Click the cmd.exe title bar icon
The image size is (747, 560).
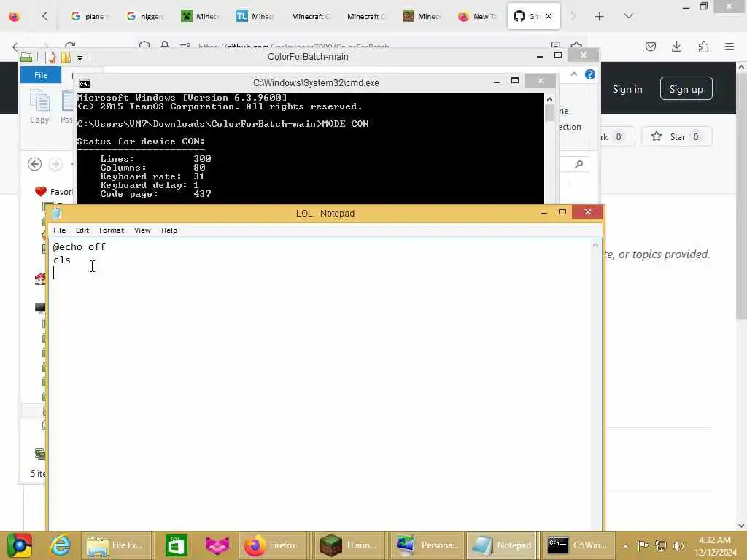coord(85,84)
